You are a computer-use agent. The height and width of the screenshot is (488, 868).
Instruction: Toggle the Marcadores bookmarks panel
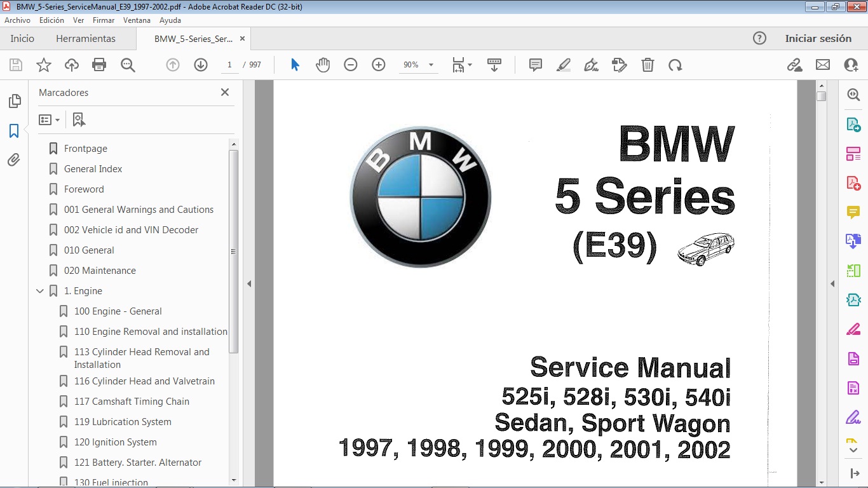pyautogui.click(x=14, y=131)
